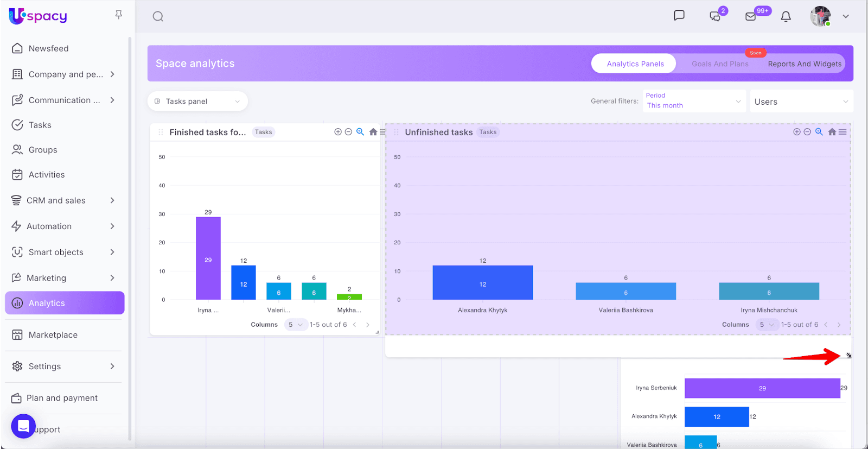Open the Unfinished tasks chart hamburger menu
The width and height of the screenshot is (868, 449).
pyautogui.click(x=843, y=132)
